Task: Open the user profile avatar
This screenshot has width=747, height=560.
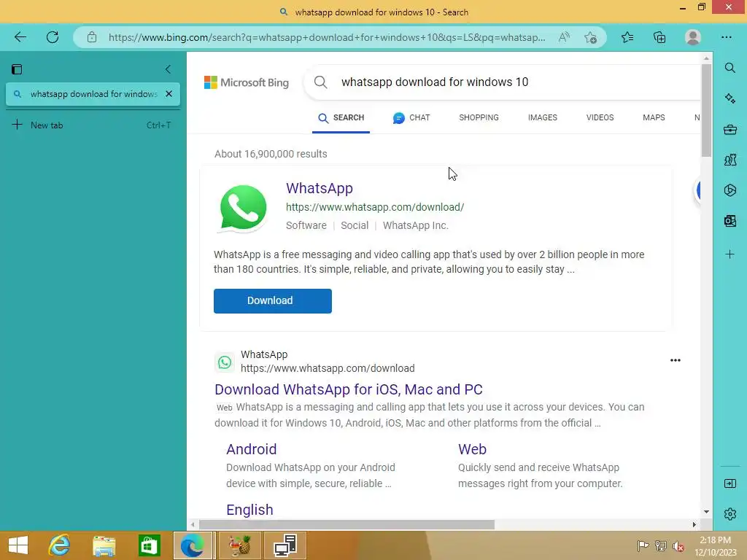Action: click(x=693, y=37)
